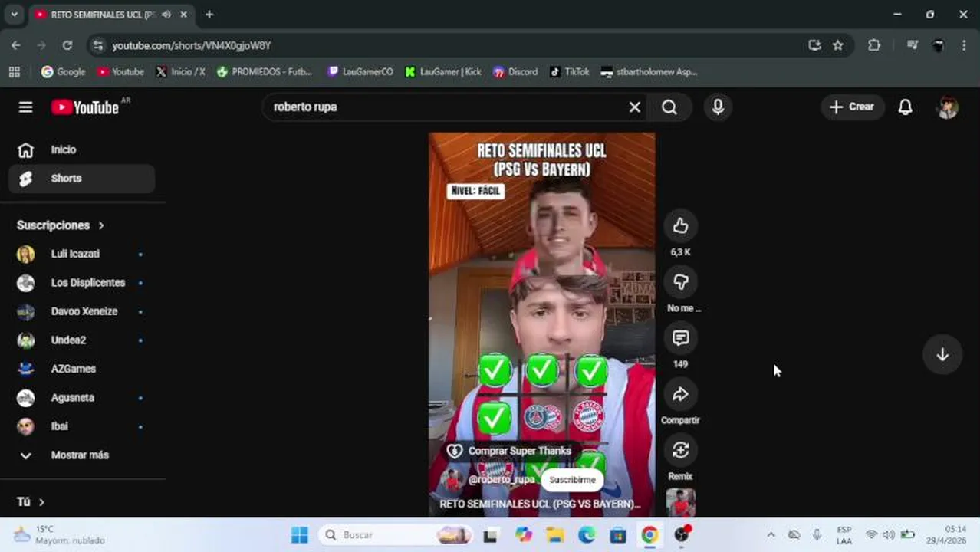Show hidden system tray icons
The image size is (980, 552).
point(771,535)
